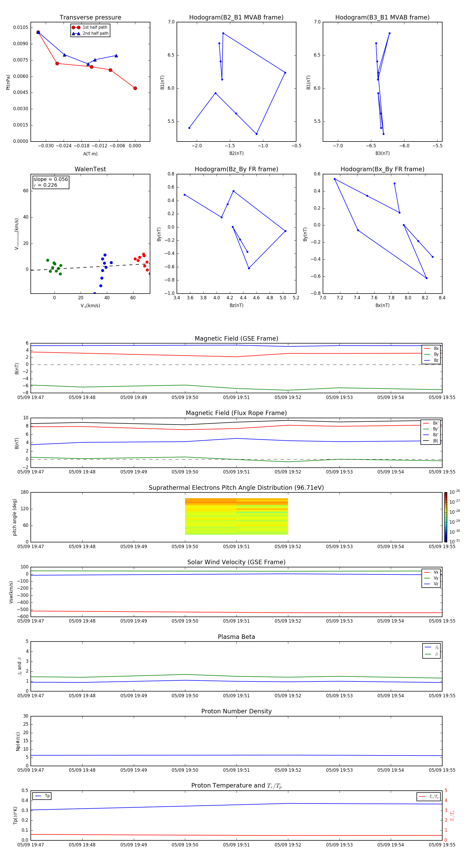This screenshot has height=868, width=473.
Task: Click the 'Tp(10^6K)' y-axis label
Action: point(15,815)
